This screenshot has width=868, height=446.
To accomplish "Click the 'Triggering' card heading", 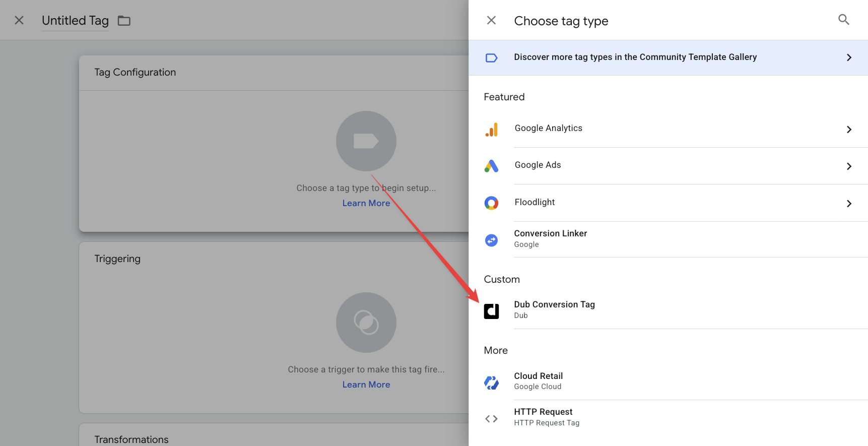I will click(x=117, y=259).
